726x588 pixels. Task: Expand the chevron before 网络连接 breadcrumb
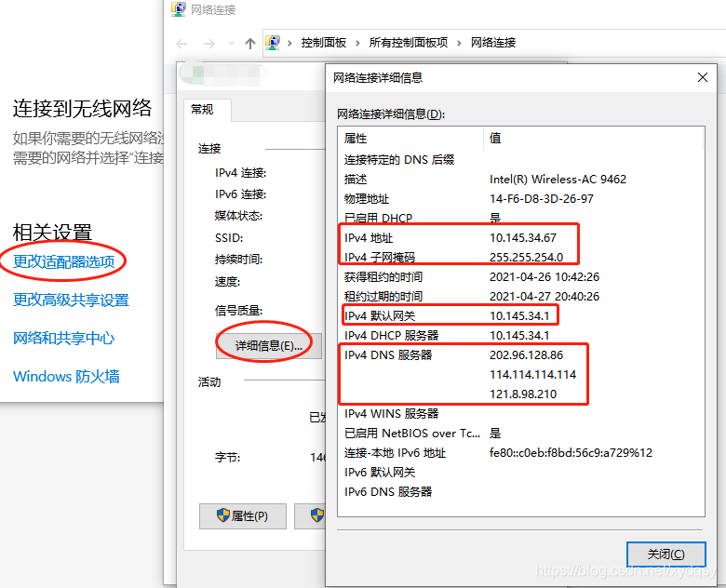[459, 43]
